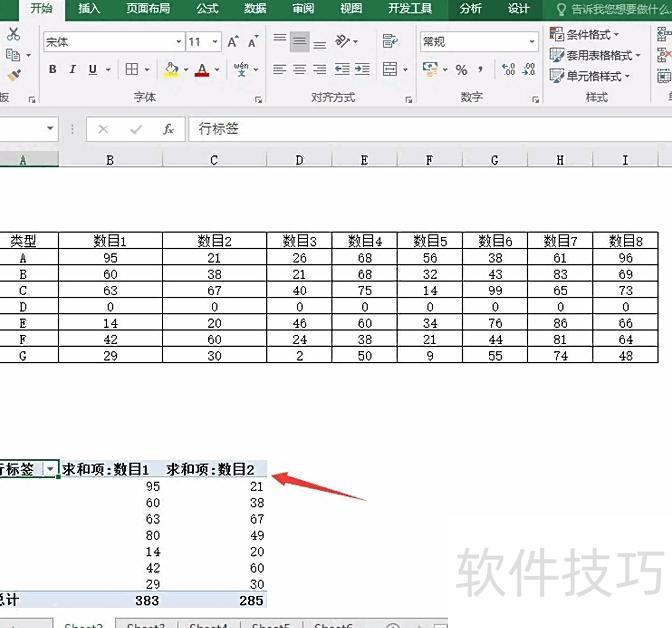Click pivot header 求和项:数目1

click(105, 469)
